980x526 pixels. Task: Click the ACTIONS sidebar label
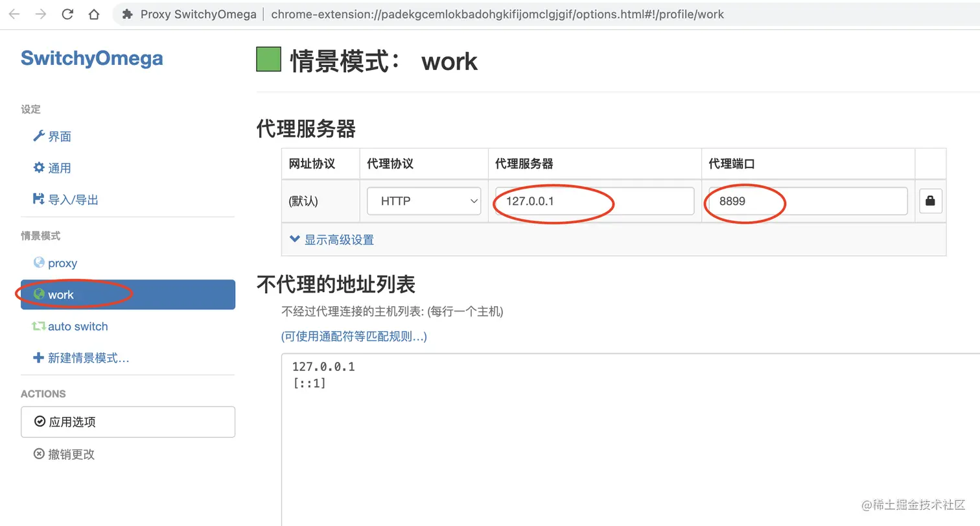tap(43, 394)
